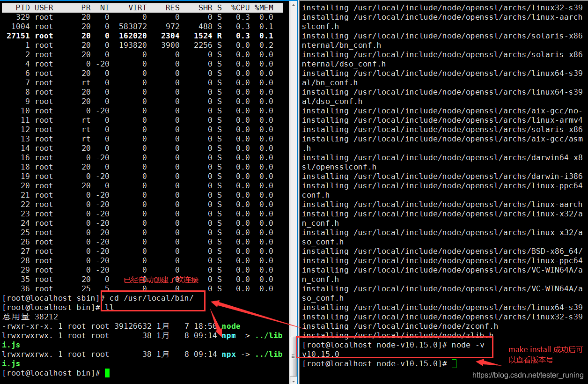Viewport: 588px width, 384px height.
Task: Select process row with PID 21
Action: (142, 195)
